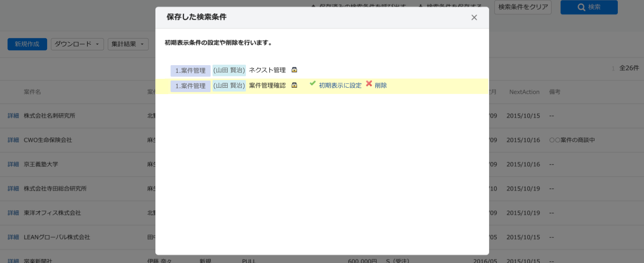644x263 pixels.
Task: Click 2015/10/19 date in 東洋オフィス row
Action: tap(523, 213)
